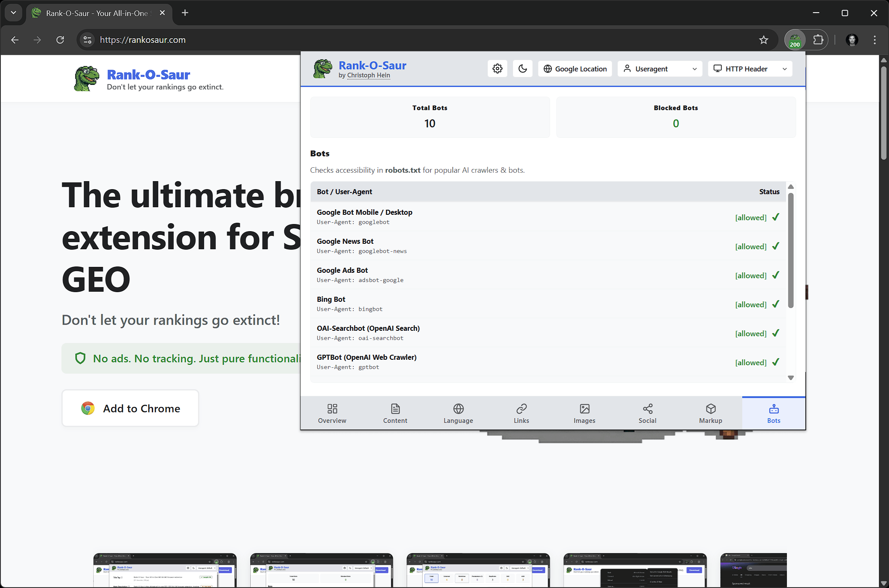Open the browser tab list chevron
The width and height of the screenshot is (889, 588).
(x=13, y=13)
